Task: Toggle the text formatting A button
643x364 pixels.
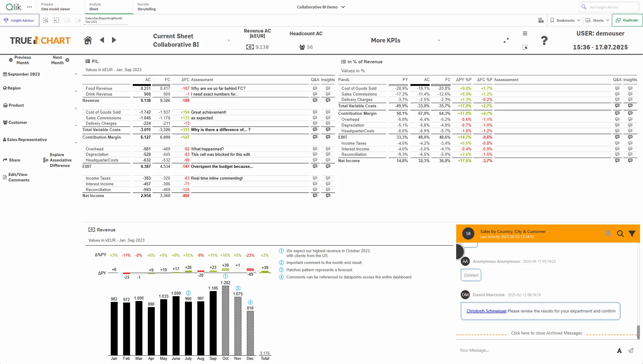Action: pos(619,351)
